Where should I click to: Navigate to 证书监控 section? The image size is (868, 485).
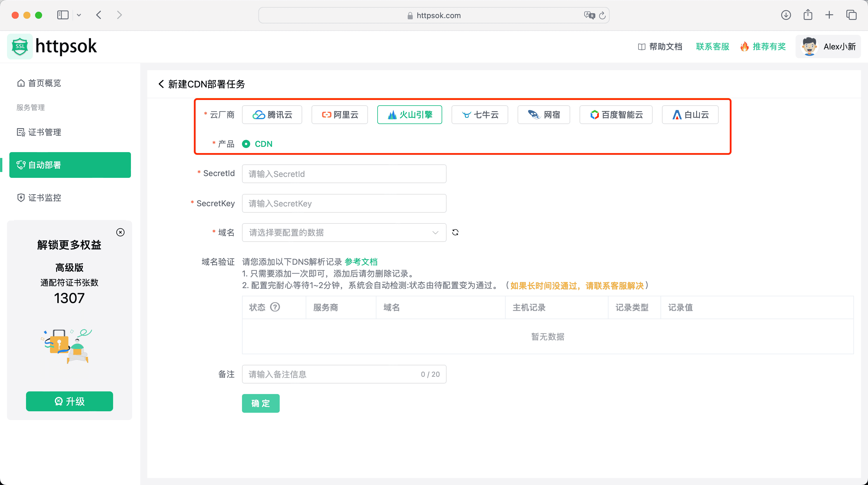(44, 198)
